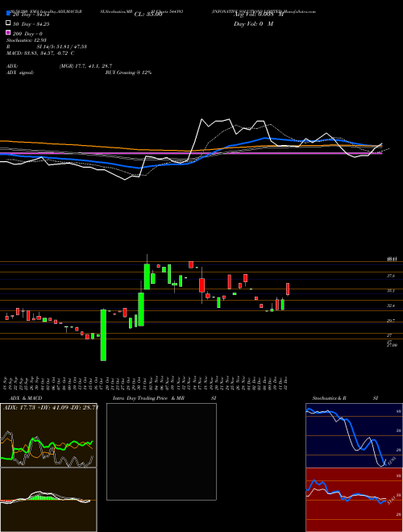The image size is (403, 532).
Task: Click the empty Intra Day Trading Price chart box
Action: [x=161, y=451]
